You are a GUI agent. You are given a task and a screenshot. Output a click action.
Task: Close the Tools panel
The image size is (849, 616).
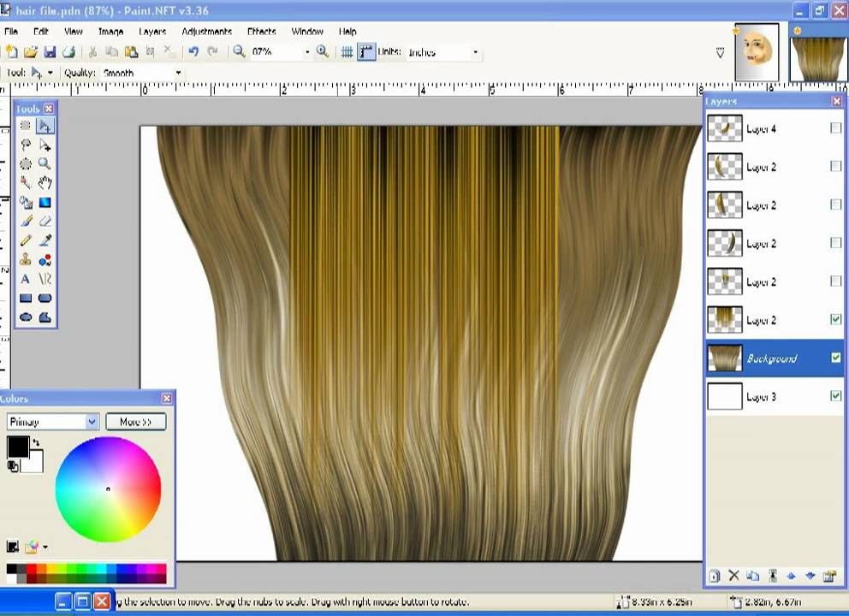[49, 109]
